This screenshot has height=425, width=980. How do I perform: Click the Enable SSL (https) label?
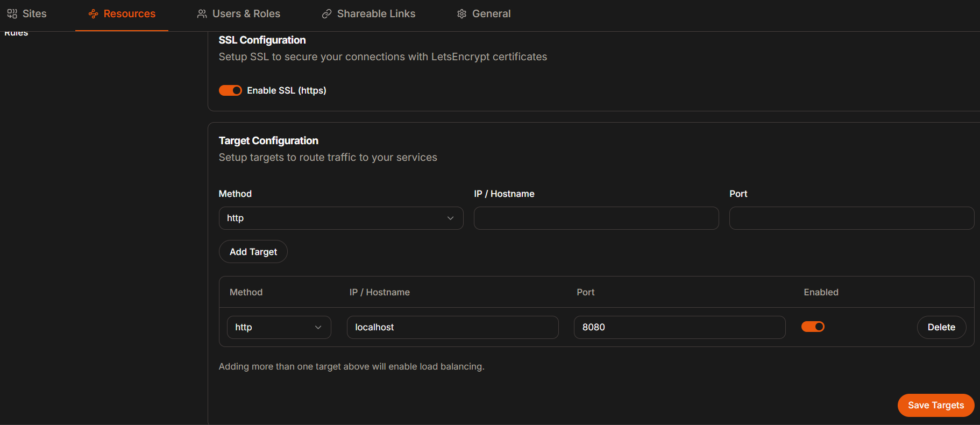(287, 90)
